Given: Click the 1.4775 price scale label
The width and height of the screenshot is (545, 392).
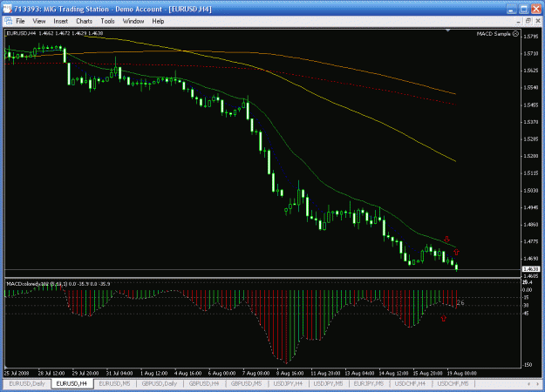Looking at the screenshot, I should (x=531, y=241).
